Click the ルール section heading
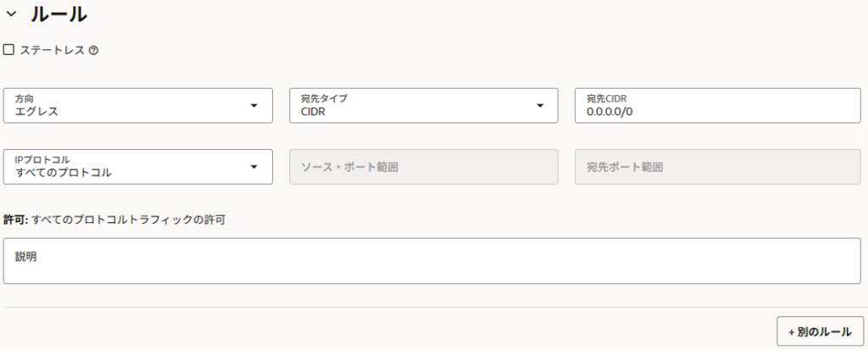 (58, 14)
